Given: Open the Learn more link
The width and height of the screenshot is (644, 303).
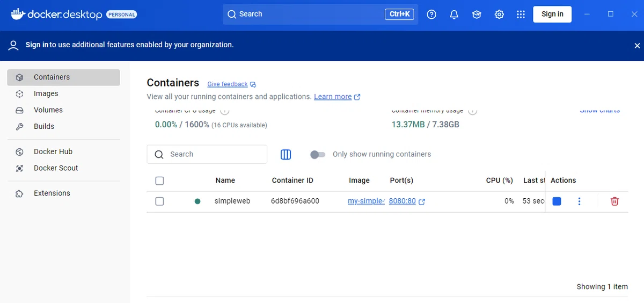Looking at the screenshot, I should 333,97.
